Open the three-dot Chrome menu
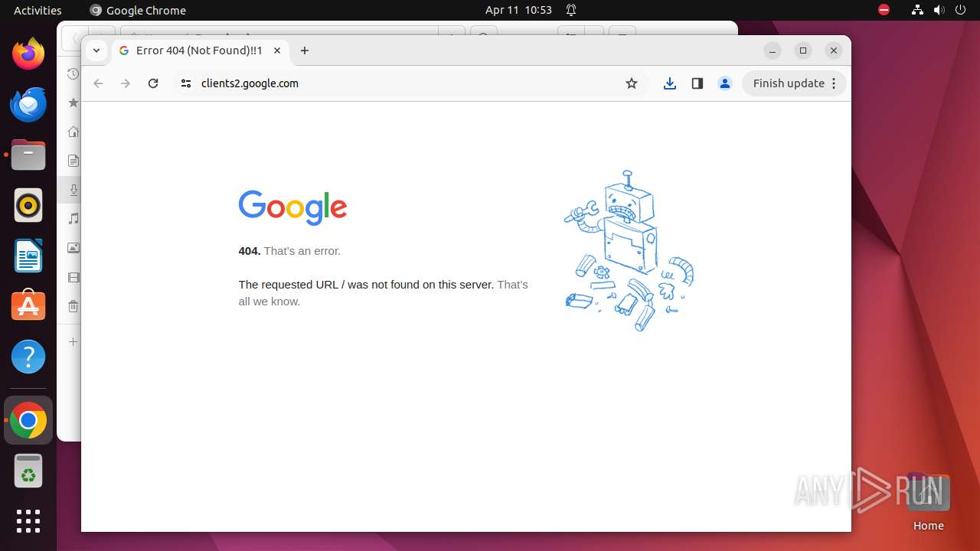 point(835,83)
